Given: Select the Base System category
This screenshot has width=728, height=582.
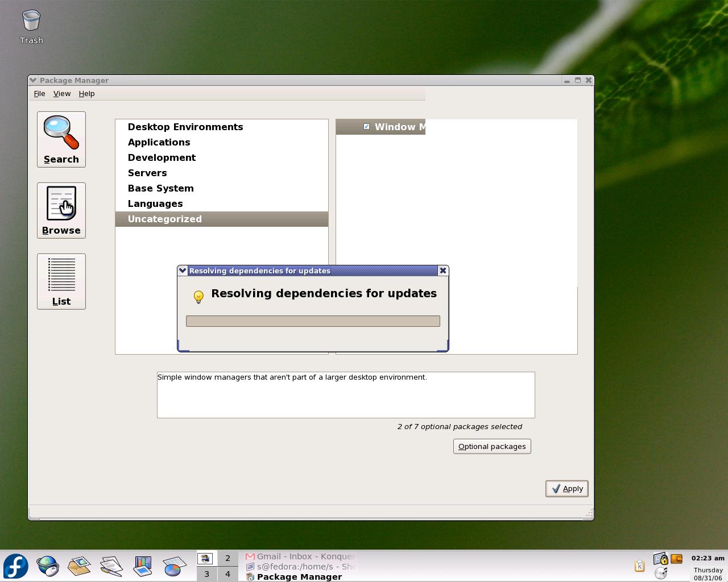Looking at the screenshot, I should click(x=222, y=188).
